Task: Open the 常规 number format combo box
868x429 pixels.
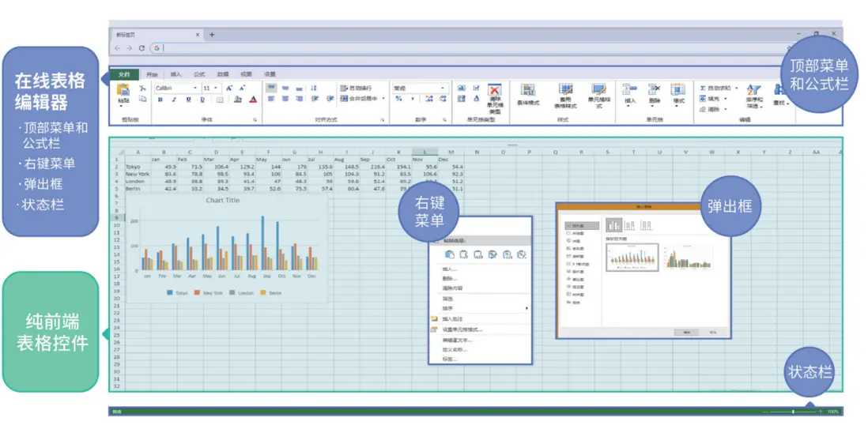Action: point(420,88)
